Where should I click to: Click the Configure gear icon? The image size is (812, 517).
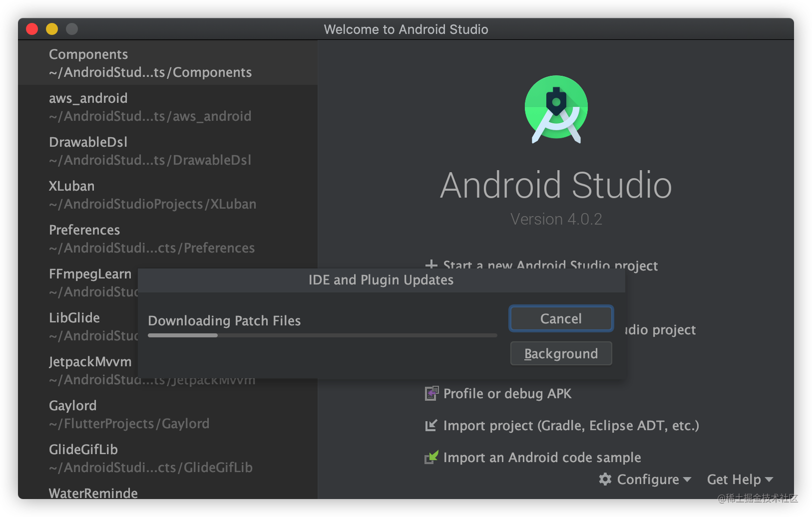(605, 479)
